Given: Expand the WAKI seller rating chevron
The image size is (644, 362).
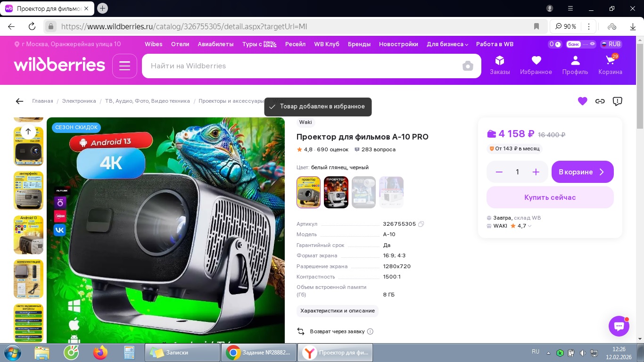Looking at the screenshot, I should click(529, 226).
